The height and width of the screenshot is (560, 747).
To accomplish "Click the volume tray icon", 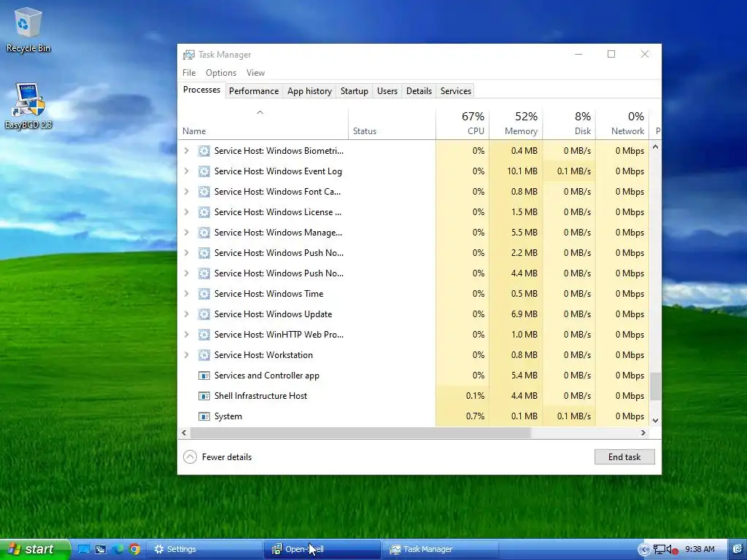I will [672, 550].
